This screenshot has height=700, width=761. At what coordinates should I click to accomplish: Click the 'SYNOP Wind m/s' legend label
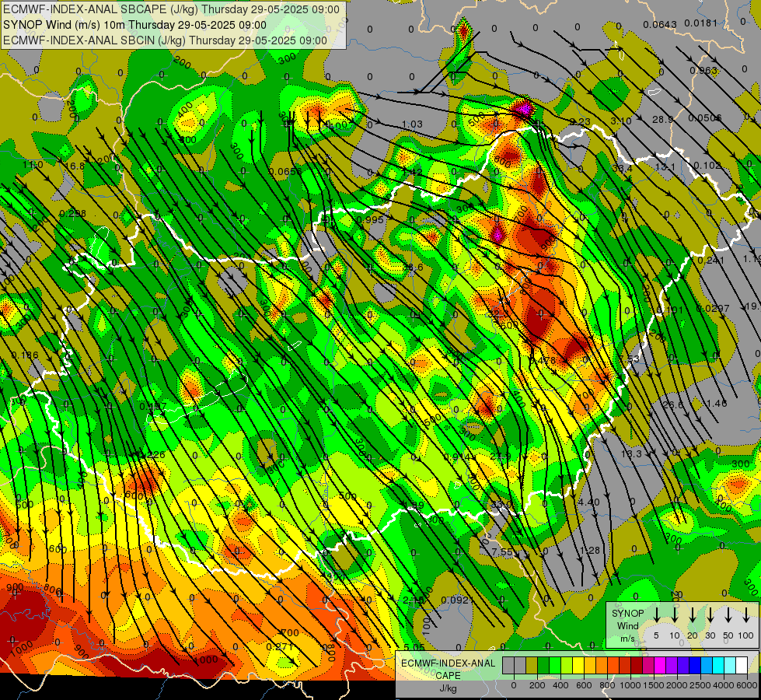click(627, 625)
